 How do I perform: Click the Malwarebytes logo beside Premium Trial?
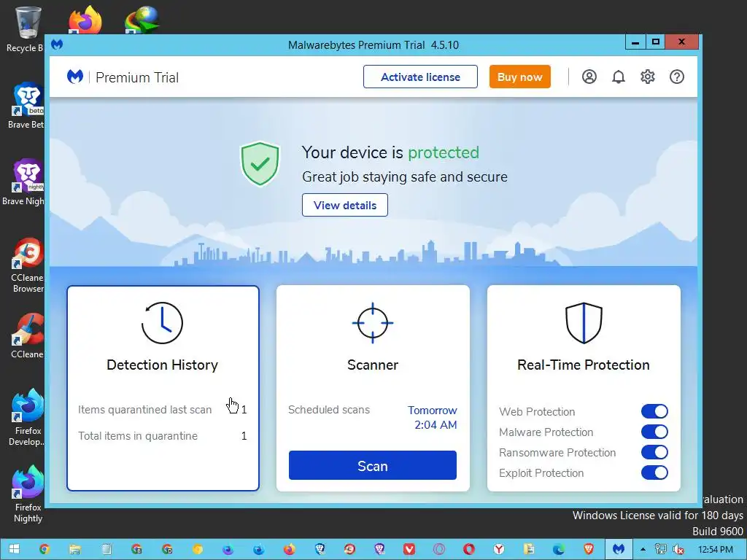75,77
